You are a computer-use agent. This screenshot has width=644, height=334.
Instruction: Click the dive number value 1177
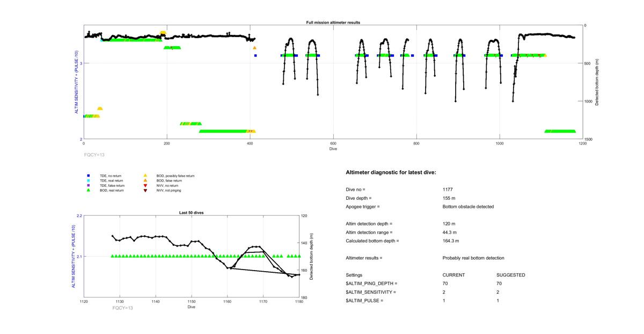(x=448, y=190)
